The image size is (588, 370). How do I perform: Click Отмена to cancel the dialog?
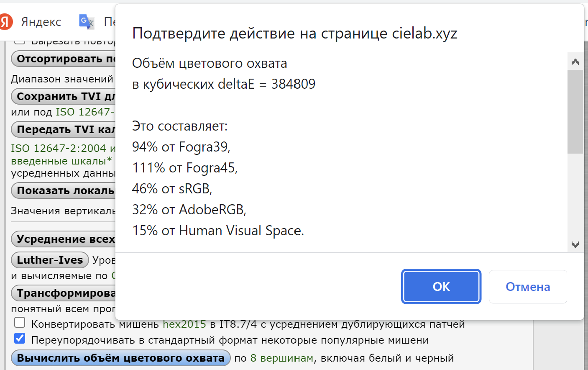[528, 287]
